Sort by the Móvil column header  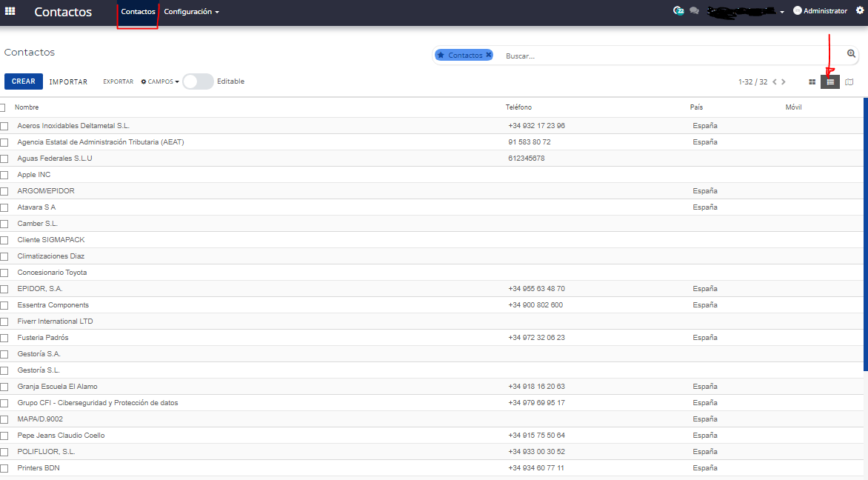coord(793,107)
